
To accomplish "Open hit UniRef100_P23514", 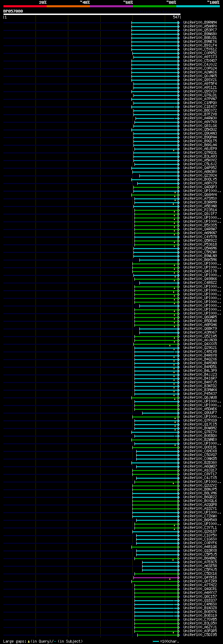I will [x=200, y=210].
